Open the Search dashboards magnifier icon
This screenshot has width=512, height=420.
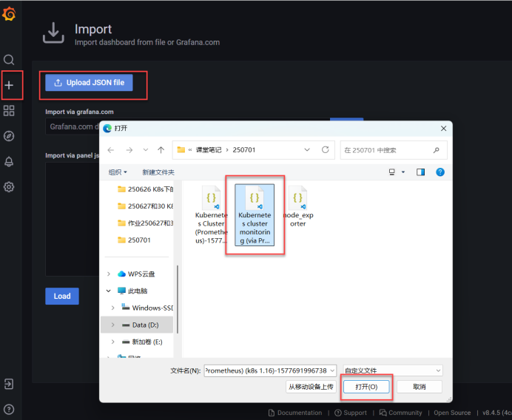point(9,60)
